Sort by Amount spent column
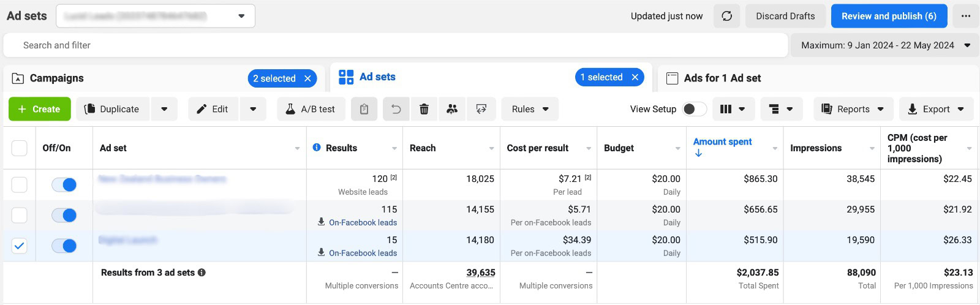The width and height of the screenshot is (980, 305). coord(722,141)
